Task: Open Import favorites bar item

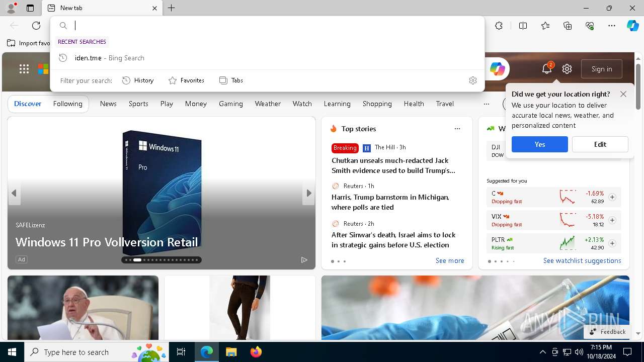Action: pyautogui.click(x=28, y=43)
